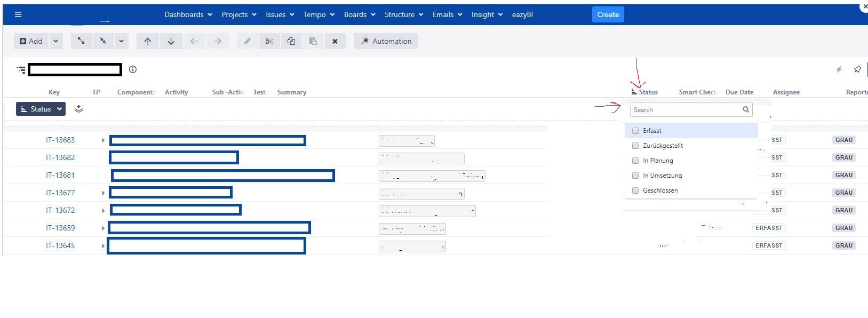This screenshot has width=868, height=318.
Task: Click the Collapse all levels icon
Action: [103, 41]
